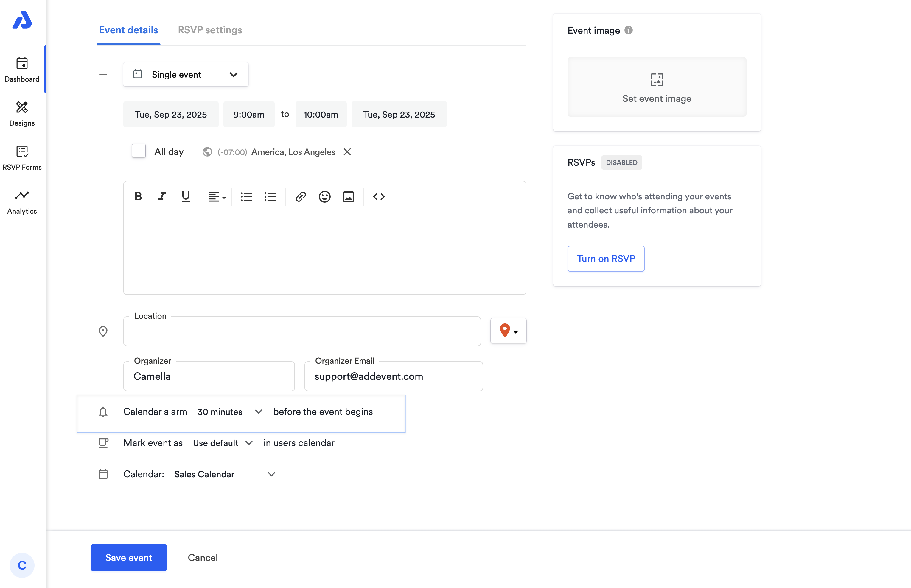Remove the America, Los Angeles timezone

coord(347,152)
